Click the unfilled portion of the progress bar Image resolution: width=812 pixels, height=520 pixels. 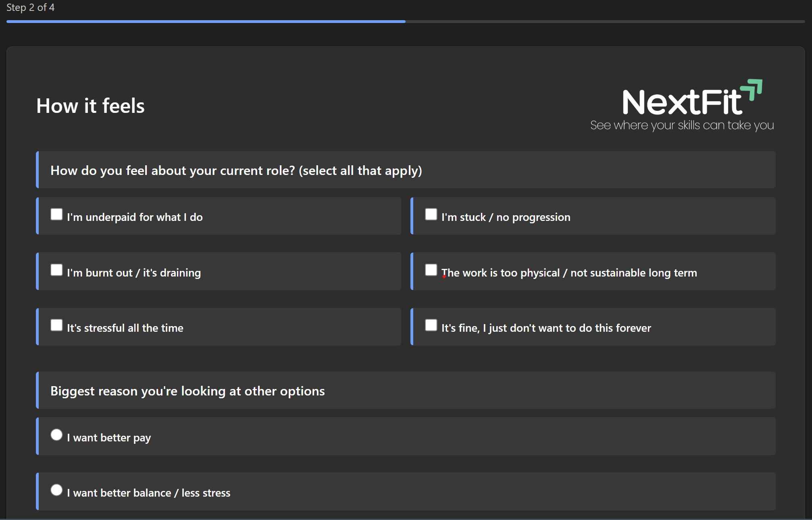(x=605, y=22)
